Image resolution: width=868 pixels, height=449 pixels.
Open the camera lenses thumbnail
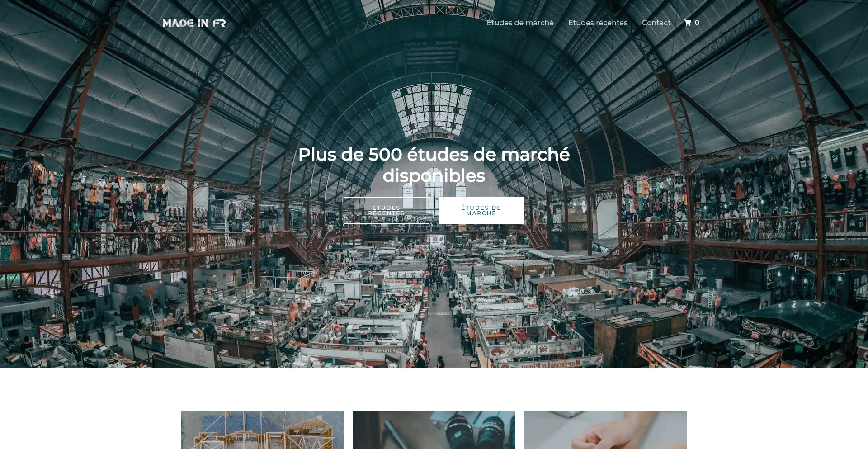point(434,430)
